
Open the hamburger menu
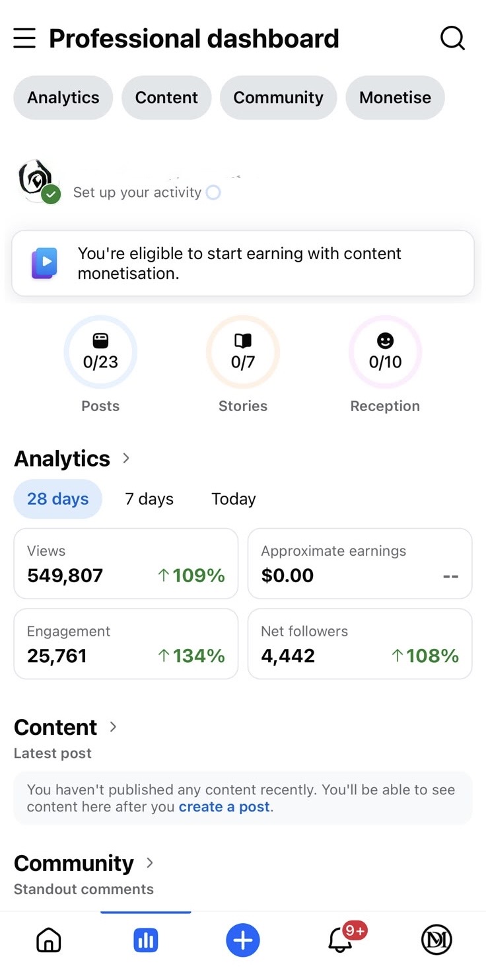pos(24,38)
